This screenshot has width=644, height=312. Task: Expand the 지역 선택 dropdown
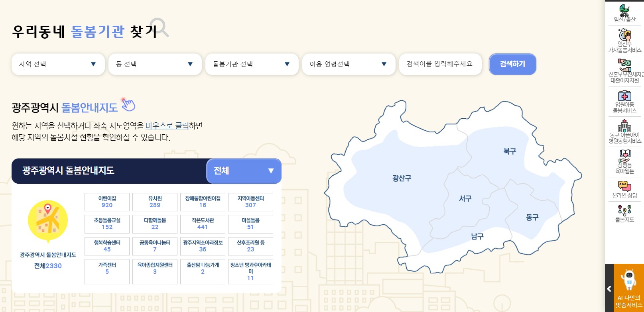click(x=58, y=64)
